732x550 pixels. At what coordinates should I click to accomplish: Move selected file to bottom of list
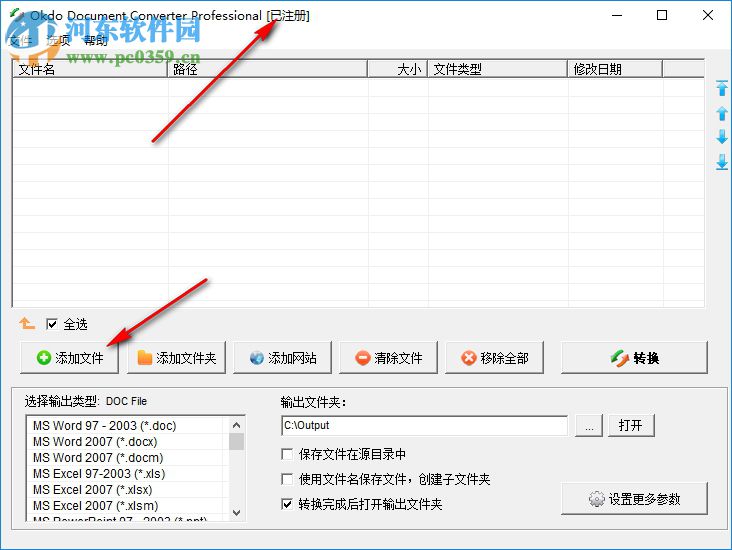point(722,162)
